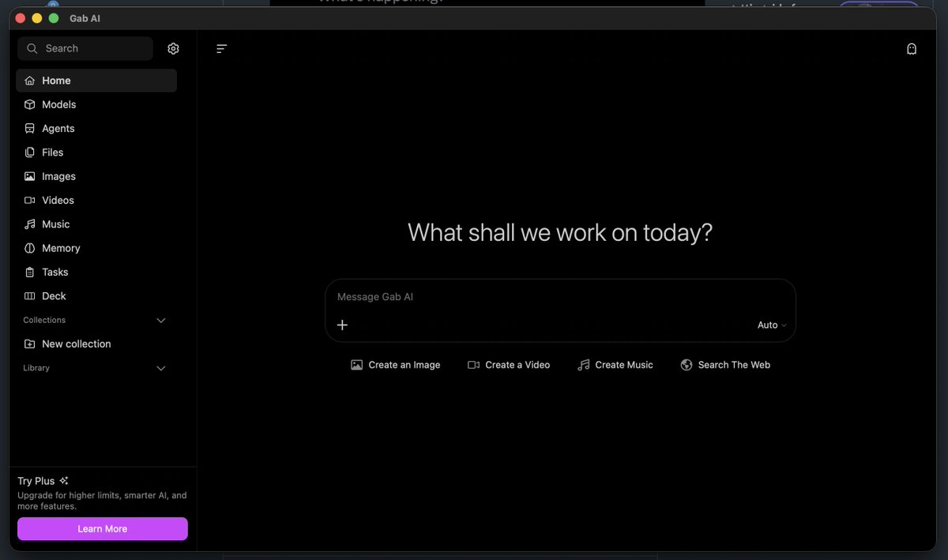Expand the Library section chevron
948x560 pixels.
pos(161,369)
